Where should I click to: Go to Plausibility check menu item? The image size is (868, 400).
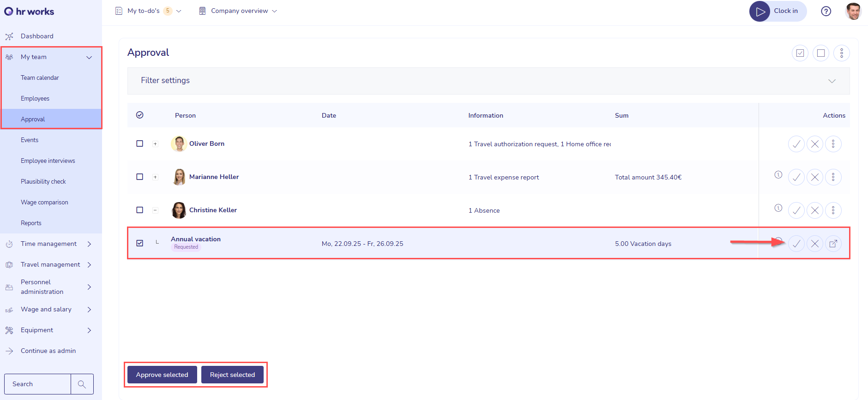pyautogui.click(x=43, y=181)
